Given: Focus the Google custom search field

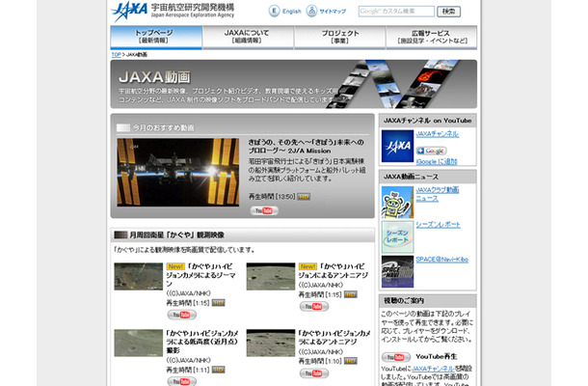Looking at the screenshot, I should 396,12.
